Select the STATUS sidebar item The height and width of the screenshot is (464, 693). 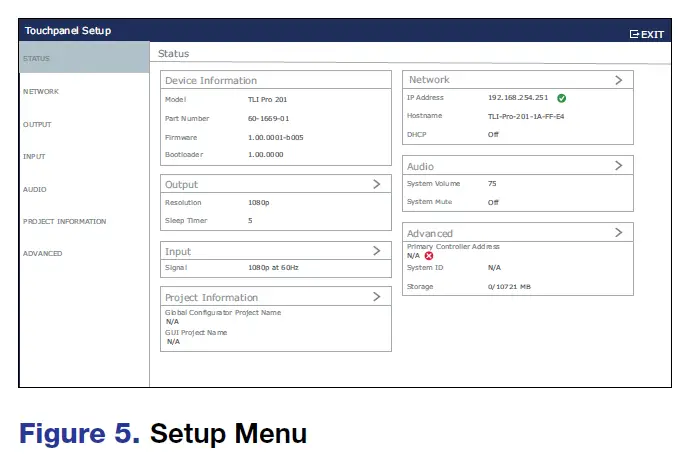(84, 58)
